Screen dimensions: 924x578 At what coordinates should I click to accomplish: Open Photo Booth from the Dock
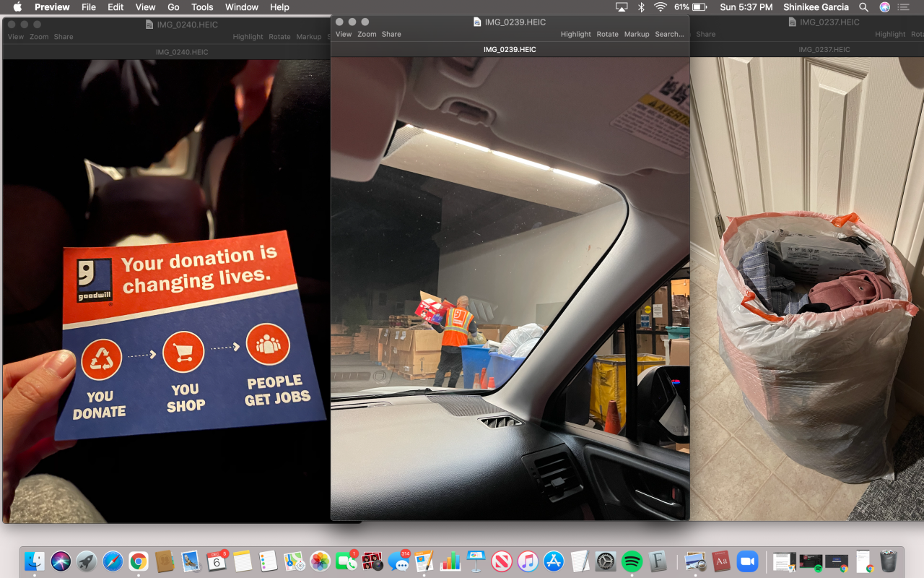[372, 561]
